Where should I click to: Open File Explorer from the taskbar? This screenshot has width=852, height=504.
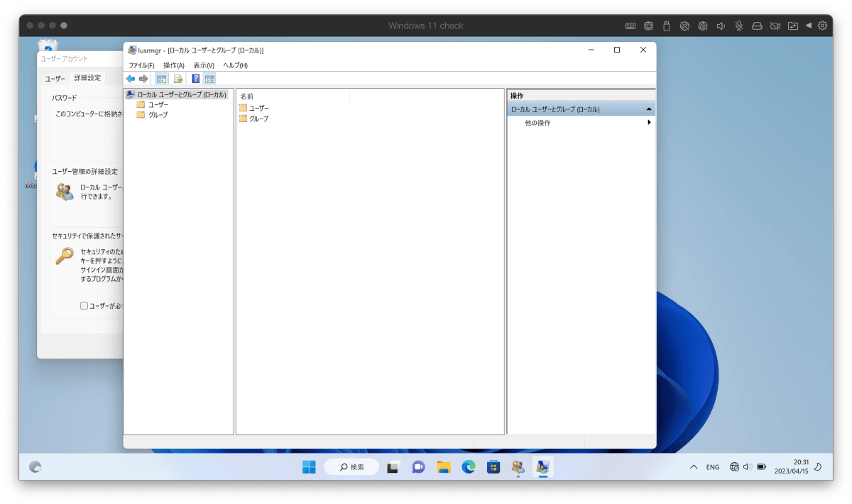click(x=444, y=467)
